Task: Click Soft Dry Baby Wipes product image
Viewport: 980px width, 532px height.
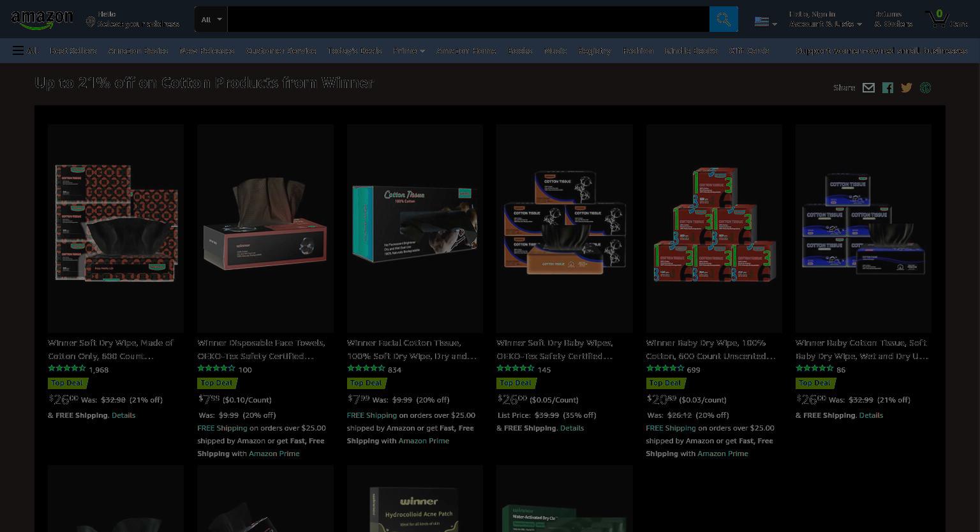Action: (x=565, y=228)
